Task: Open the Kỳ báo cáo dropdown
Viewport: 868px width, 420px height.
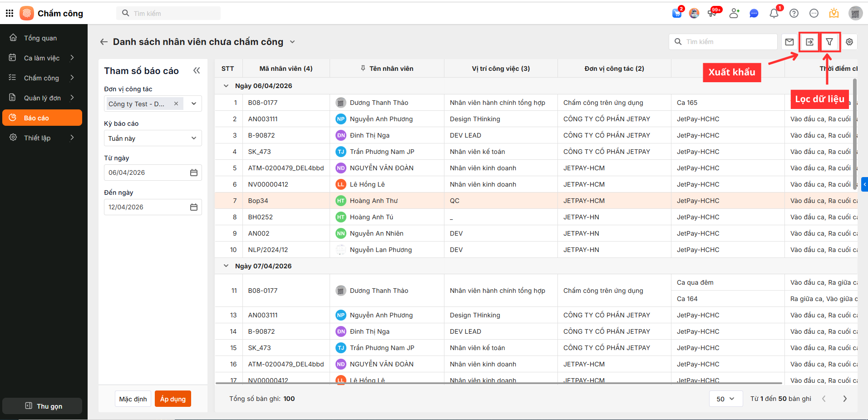Action: [x=153, y=138]
